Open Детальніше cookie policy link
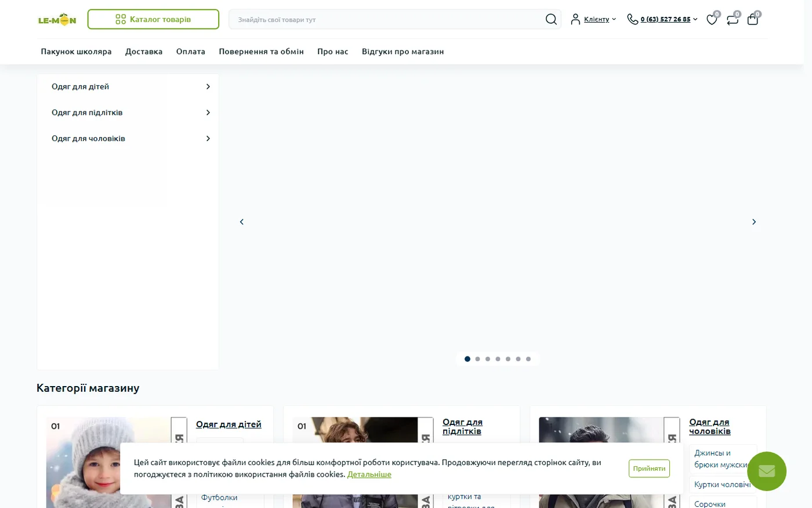 [369, 474]
